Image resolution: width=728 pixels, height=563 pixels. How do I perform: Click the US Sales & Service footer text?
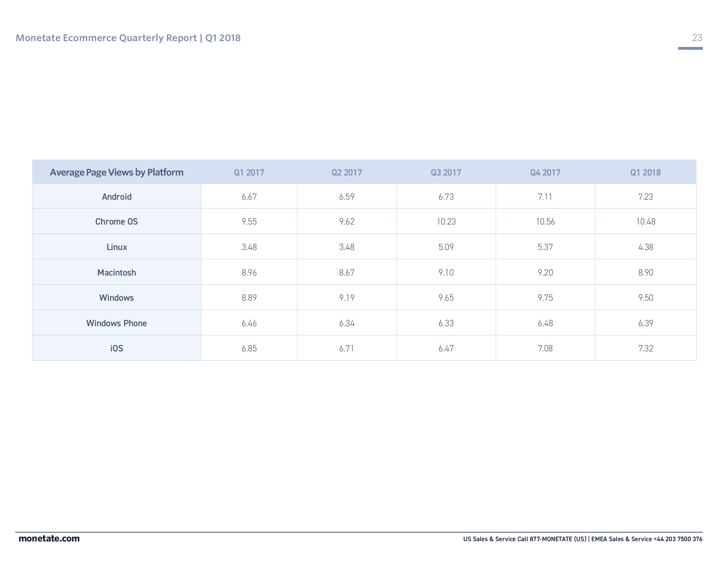(x=524, y=539)
